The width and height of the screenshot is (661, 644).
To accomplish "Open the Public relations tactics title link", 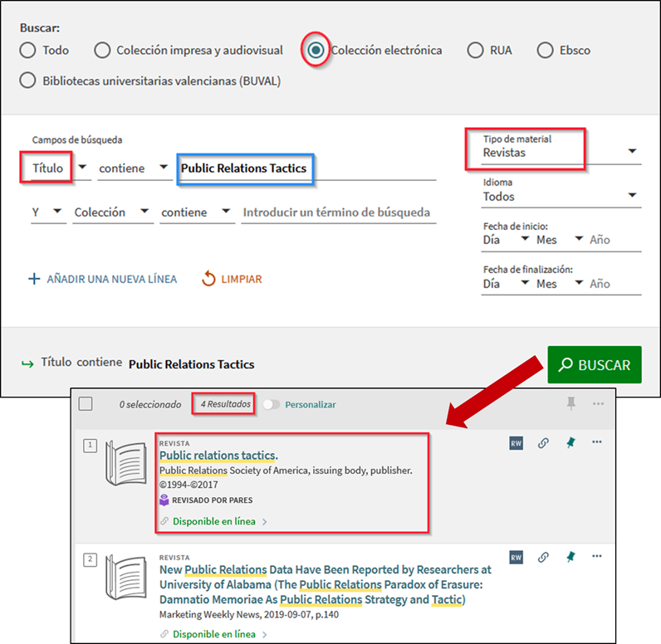I will point(218,455).
